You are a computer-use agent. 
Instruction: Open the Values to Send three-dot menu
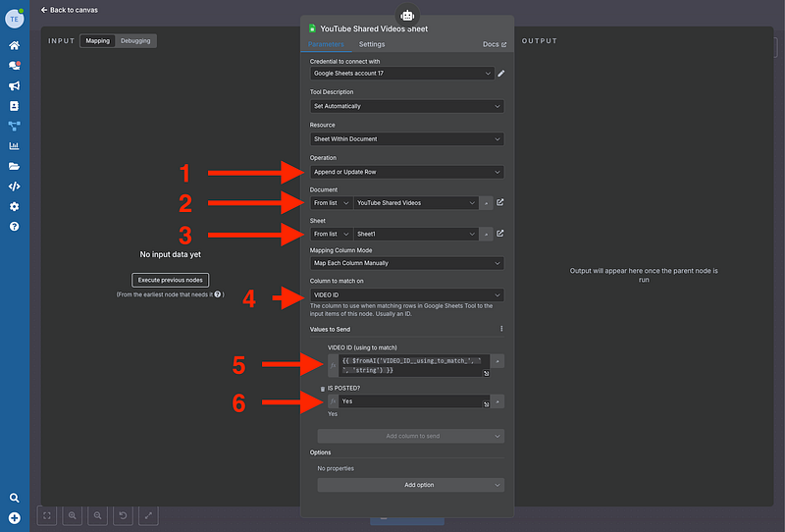pos(501,329)
